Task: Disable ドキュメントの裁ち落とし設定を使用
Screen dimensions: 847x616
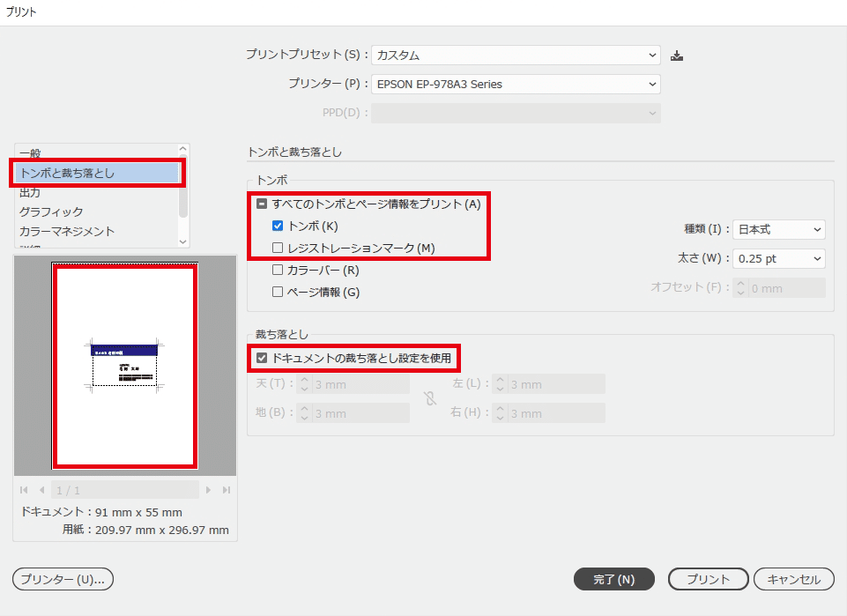Action: pyautogui.click(x=261, y=358)
